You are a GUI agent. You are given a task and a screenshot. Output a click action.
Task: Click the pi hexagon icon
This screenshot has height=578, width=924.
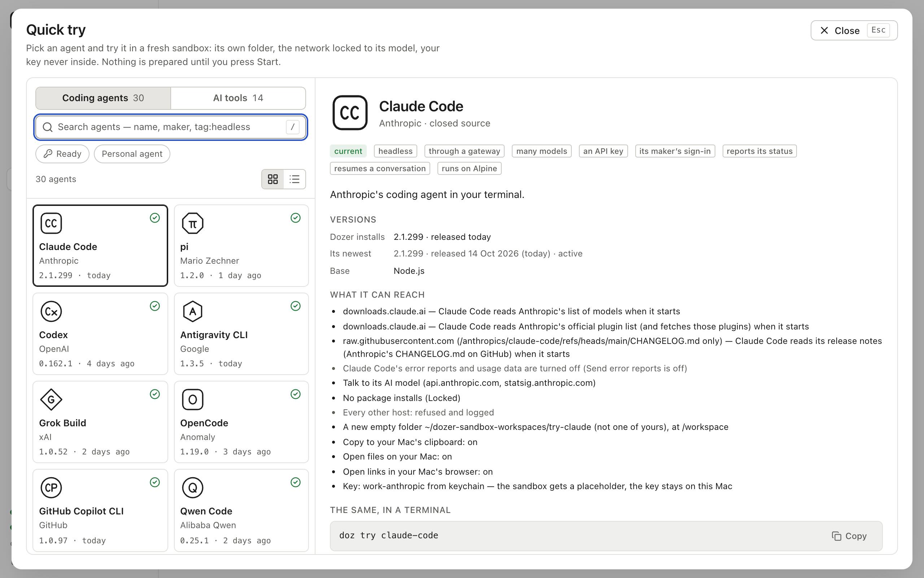pyautogui.click(x=192, y=223)
